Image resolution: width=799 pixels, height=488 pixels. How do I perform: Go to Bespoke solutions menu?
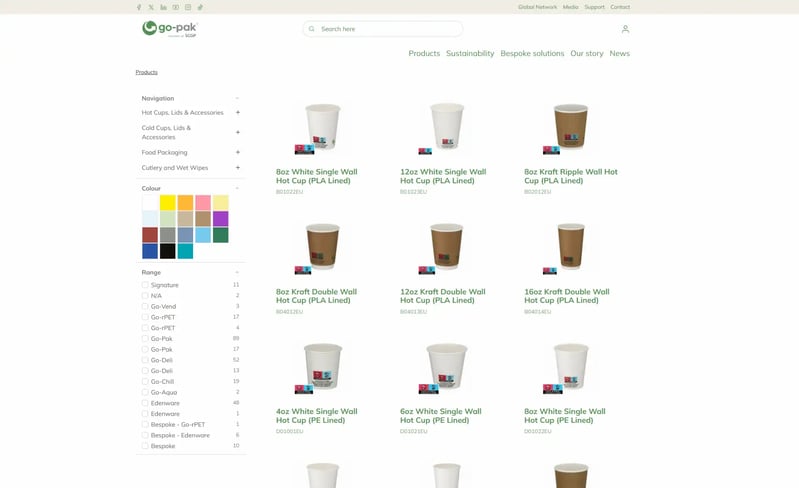(532, 53)
